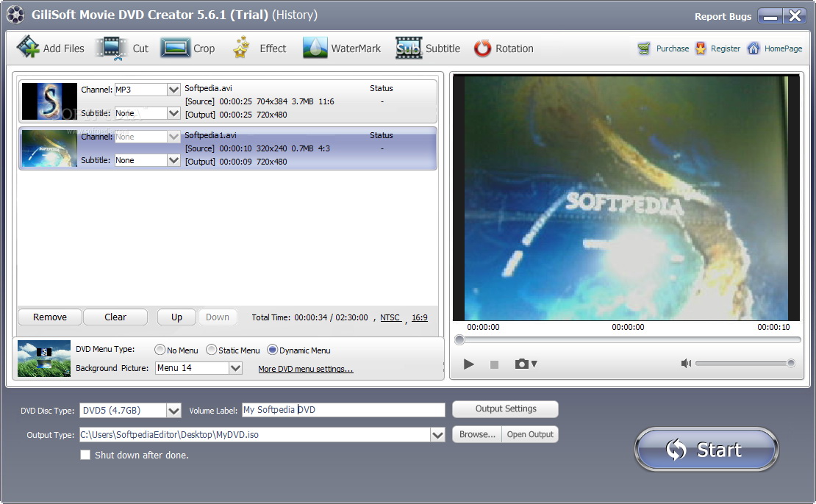Screen dimensions: 816x504
Task: Click the Remove button
Action: point(50,317)
